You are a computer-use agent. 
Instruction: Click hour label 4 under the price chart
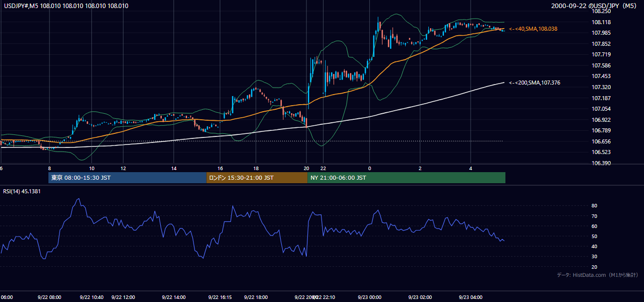(470, 168)
